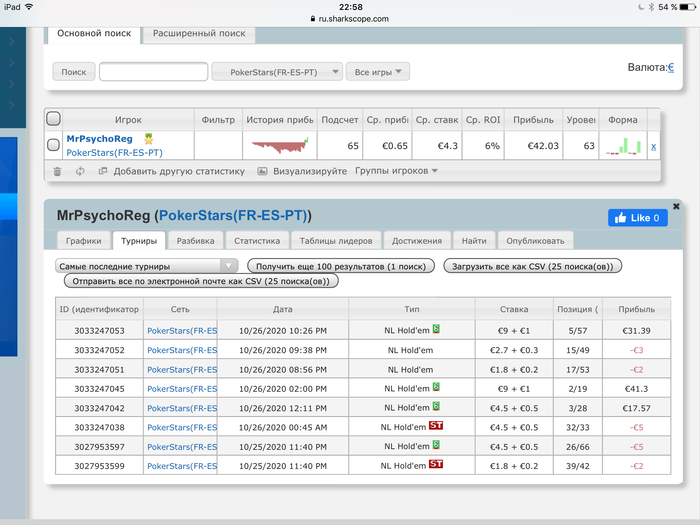Click fourth chevron in left sidebar
700x525 pixels.
(12, 105)
